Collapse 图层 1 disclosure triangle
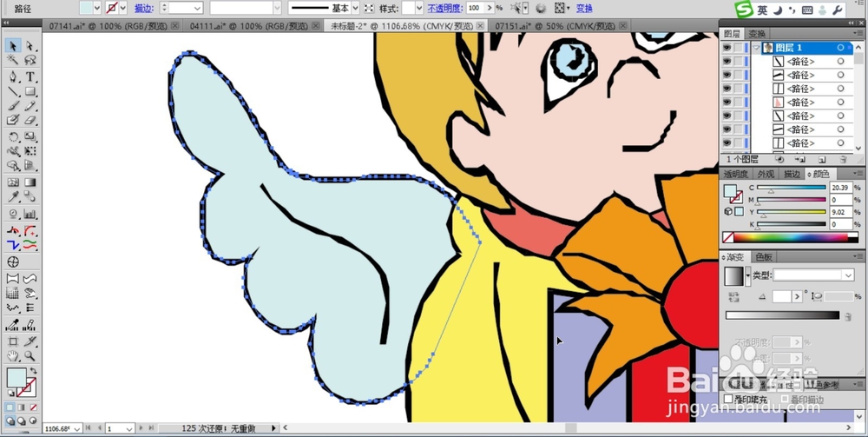Viewport: 868px width, 437px height. (x=756, y=48)
